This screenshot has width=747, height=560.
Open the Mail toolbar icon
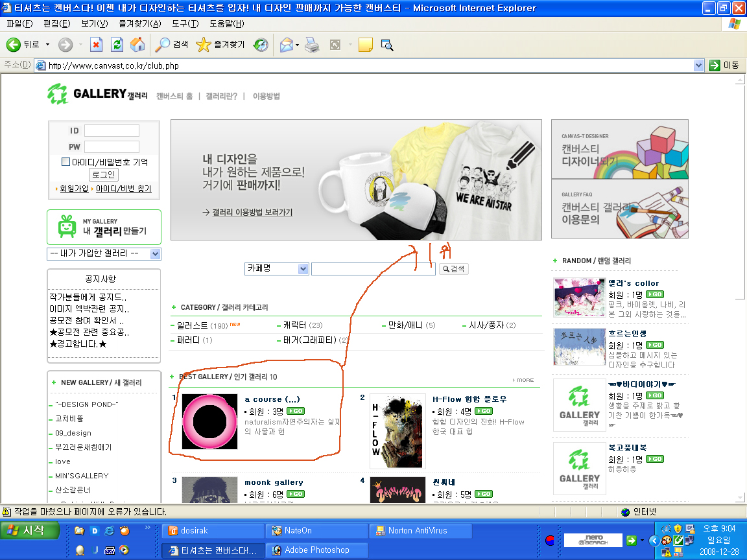coord(286,45)
